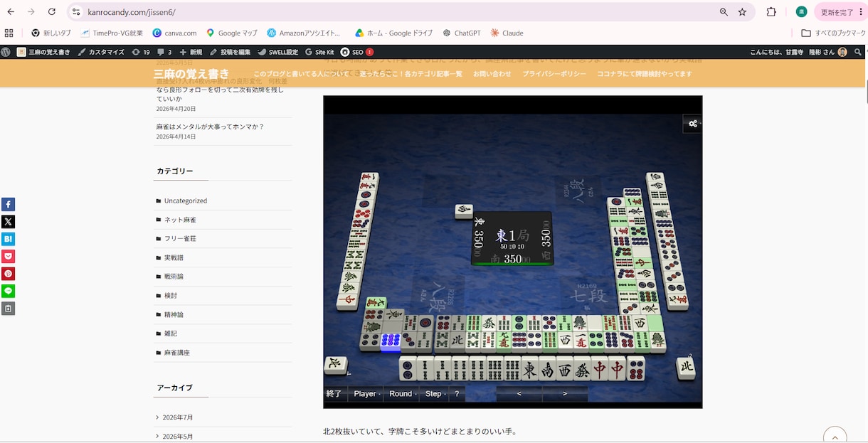Click the zoom magnifier icon in address bar

724,12
